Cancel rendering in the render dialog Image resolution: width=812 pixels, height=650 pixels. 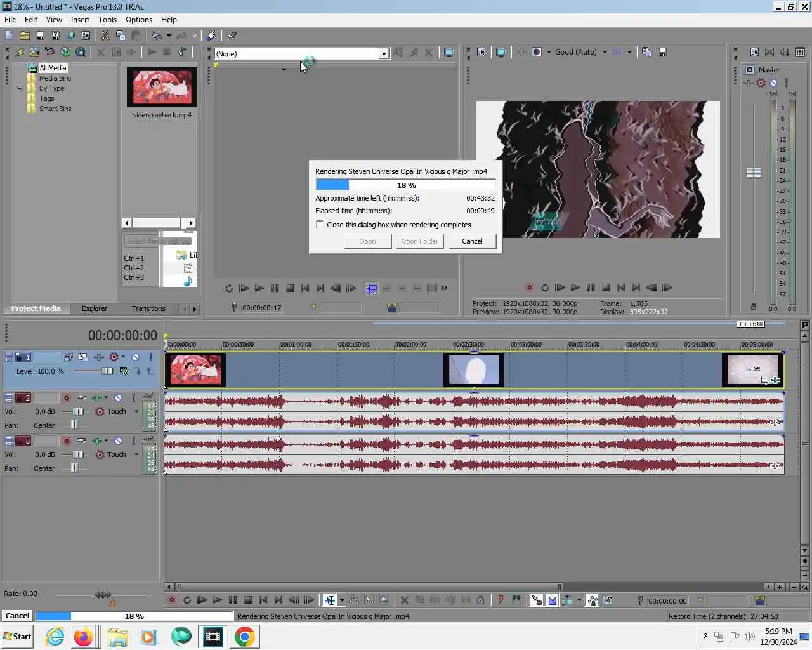472,241
